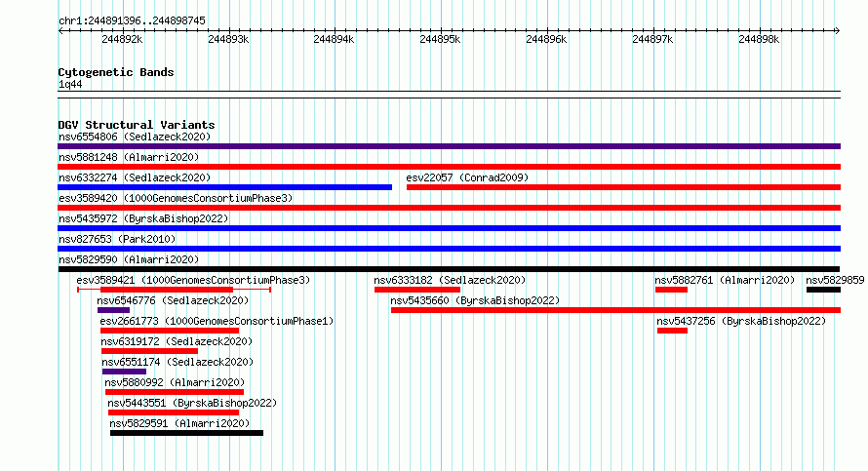Select the red bar with whiskers under esv3589421
This screenshot has height=471, width=868.
[x=174, y=290]
